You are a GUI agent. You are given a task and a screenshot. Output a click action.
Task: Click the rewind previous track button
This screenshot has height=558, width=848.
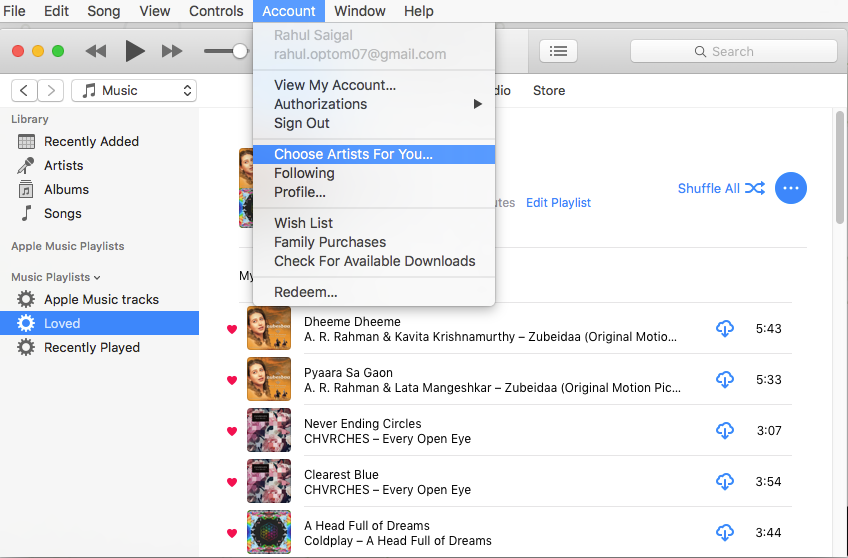point(96,51)
